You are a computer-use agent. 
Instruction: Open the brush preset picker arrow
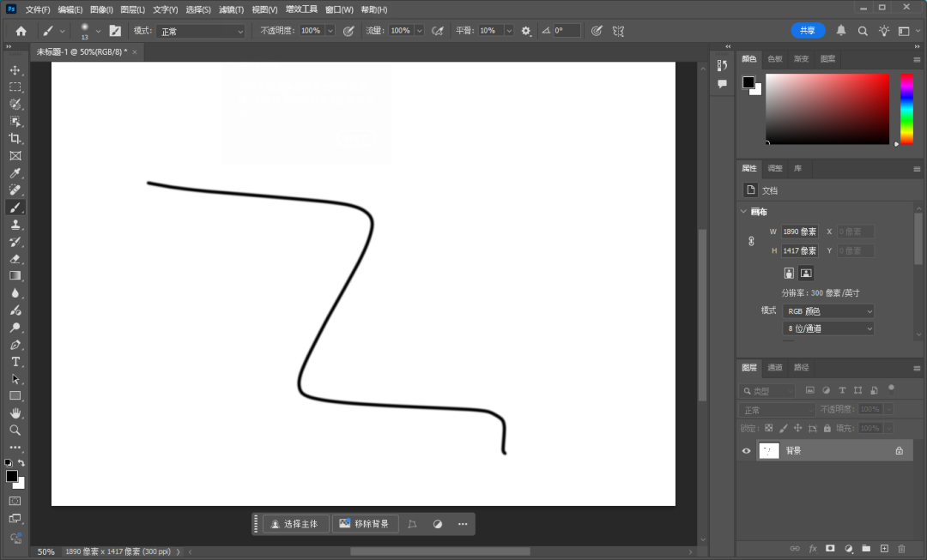[x=98, y=32]
